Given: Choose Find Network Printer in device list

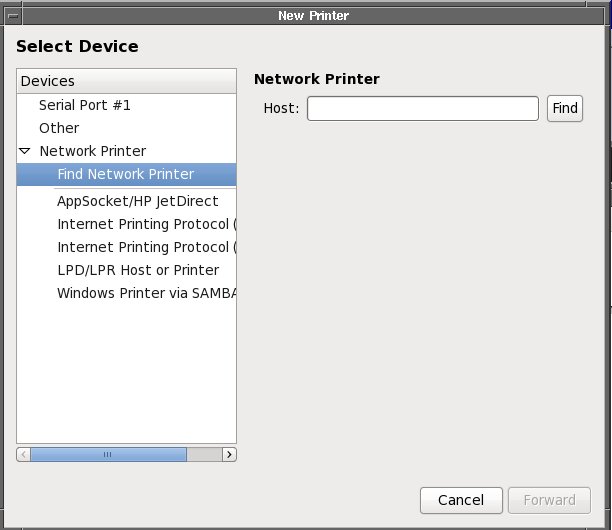Looking at the screenshot, I should point(125,174).
